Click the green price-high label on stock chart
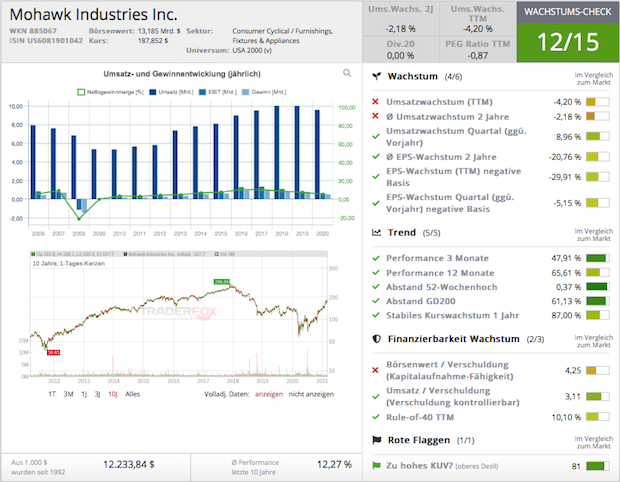The height and width of the screenshot is (482, 620). click(x=221, y=282)
